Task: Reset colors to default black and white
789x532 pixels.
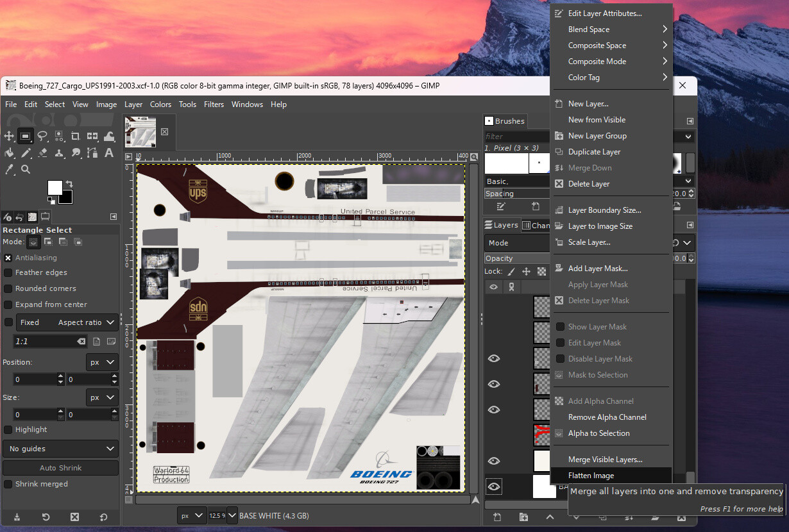Action: coord(51,200)
